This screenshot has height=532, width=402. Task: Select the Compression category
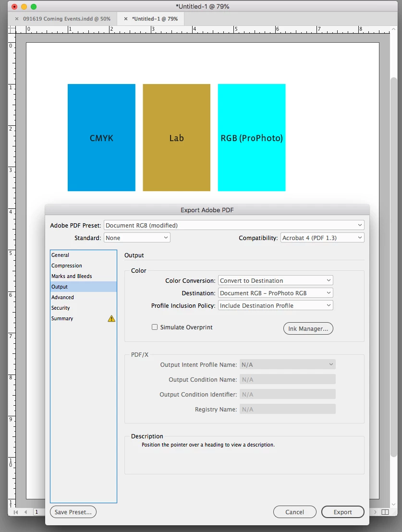[83, 266]
